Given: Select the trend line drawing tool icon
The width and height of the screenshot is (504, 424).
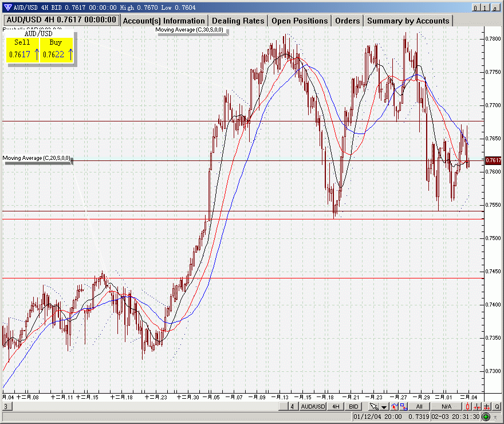Looking at the screenshot, I should click(x=395, y=407).
